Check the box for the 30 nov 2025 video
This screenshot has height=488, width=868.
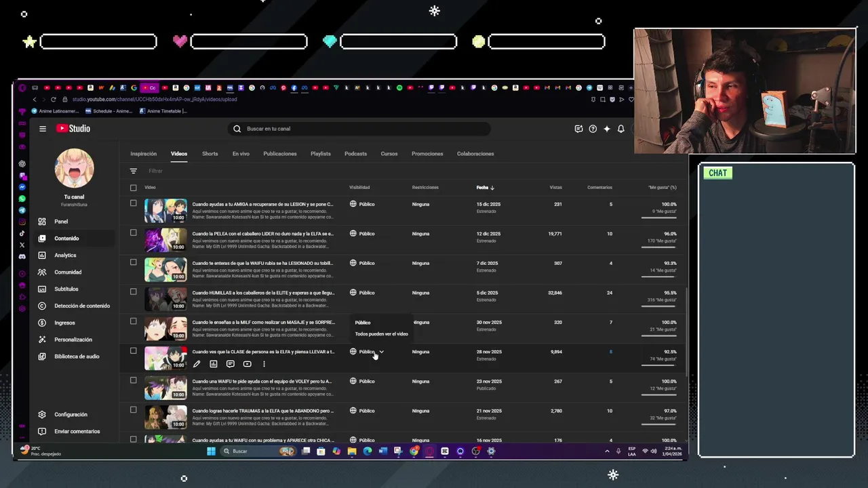point(134,321)
